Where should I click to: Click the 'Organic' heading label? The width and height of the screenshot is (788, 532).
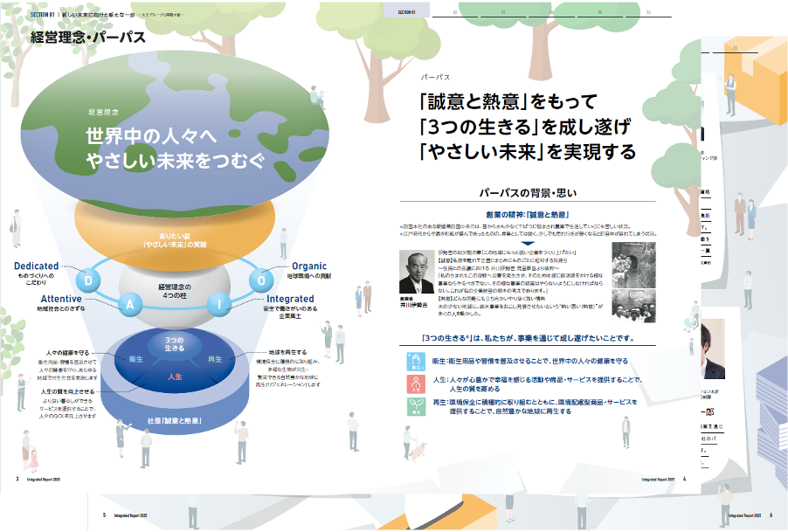click(x=309, y=266)
